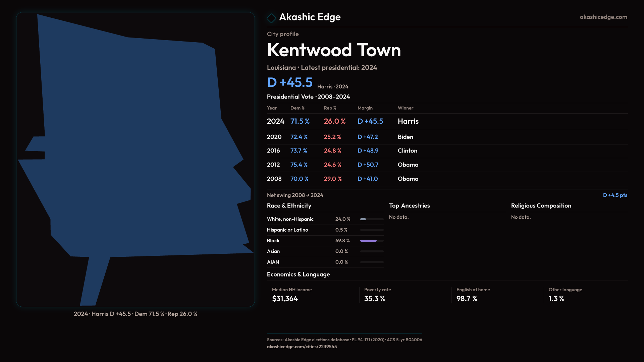Select the 2024 Harris election row

342,121
